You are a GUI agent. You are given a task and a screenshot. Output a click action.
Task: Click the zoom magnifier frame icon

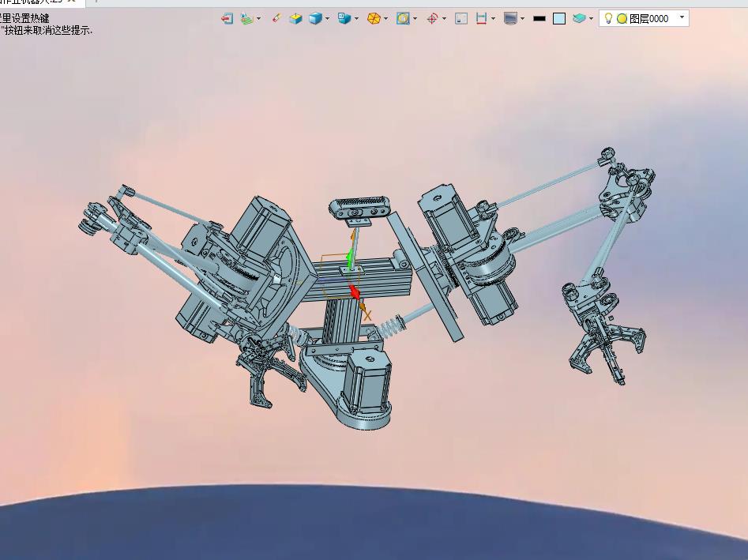pos(403,19)
